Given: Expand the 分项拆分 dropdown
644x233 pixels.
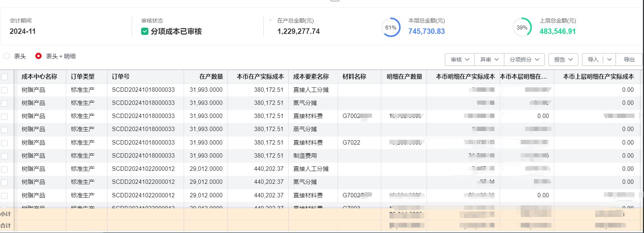Looking at the screenshot, I should point(524,59).
